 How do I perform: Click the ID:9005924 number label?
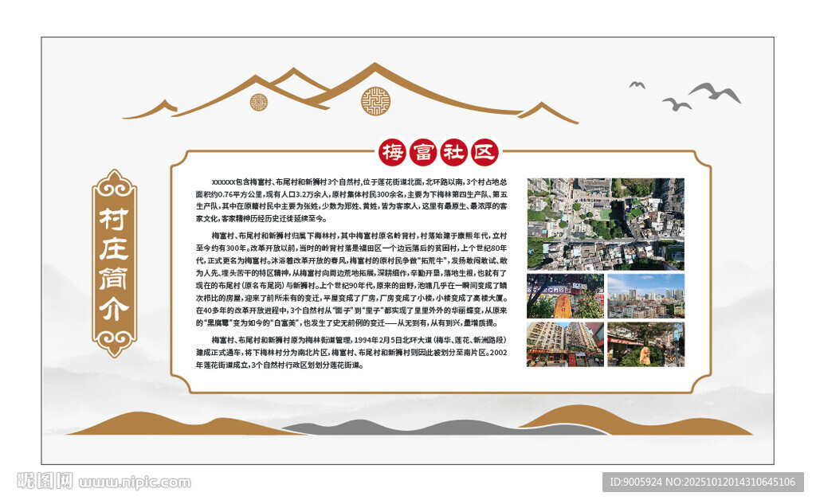[703, 483]
